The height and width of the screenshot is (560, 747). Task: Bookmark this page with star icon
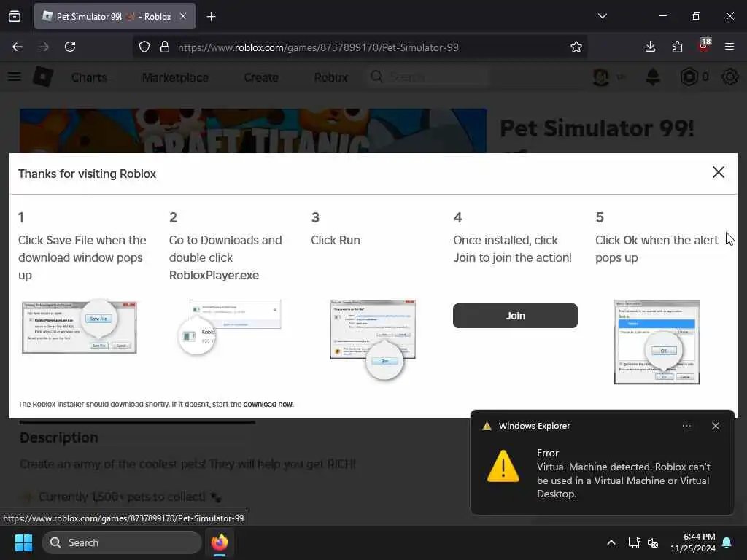pos(576,47)
